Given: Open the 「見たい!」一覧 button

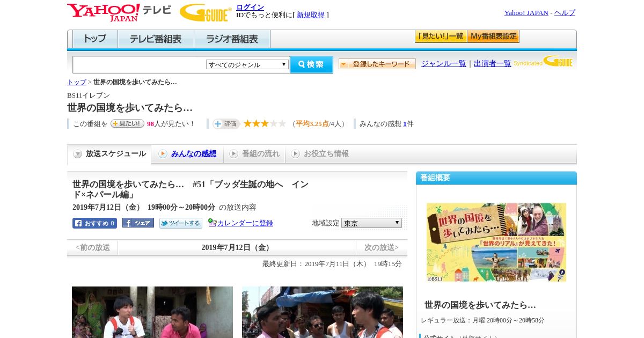Looking at the screenshot, I should point(441,36).
